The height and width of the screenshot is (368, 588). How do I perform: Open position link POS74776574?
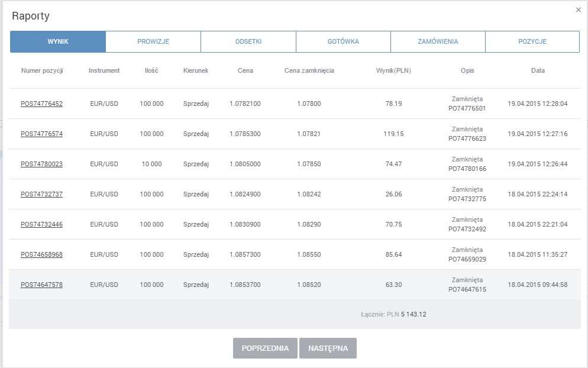click(x=41, y=134)
